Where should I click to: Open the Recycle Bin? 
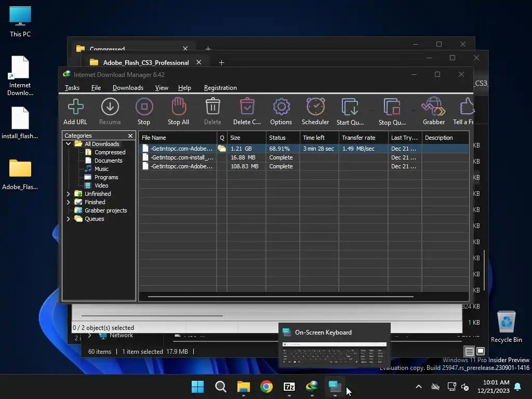pos(506,327)
